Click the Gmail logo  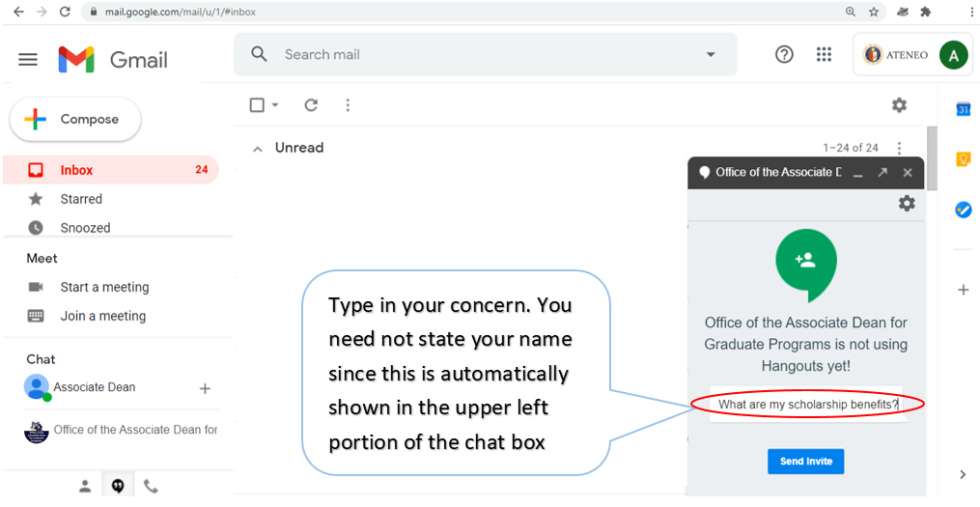pyautogui.click(x=113, y=59)
